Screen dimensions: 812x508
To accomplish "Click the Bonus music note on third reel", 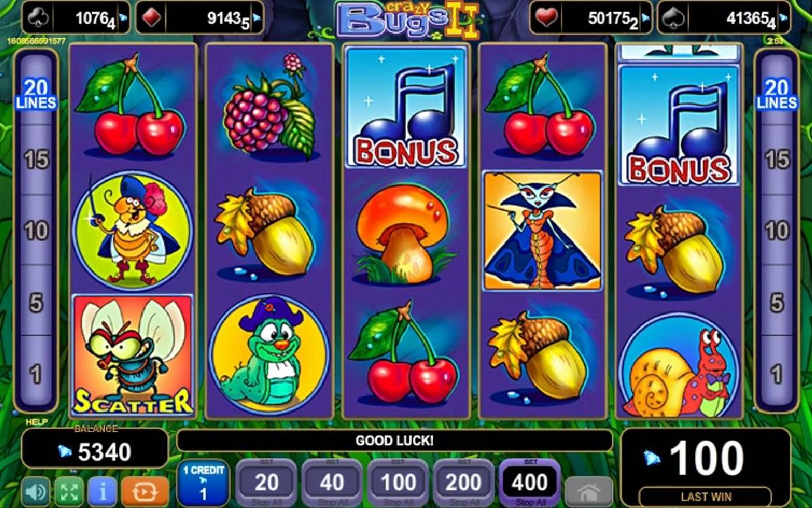I will coord(406,108).
